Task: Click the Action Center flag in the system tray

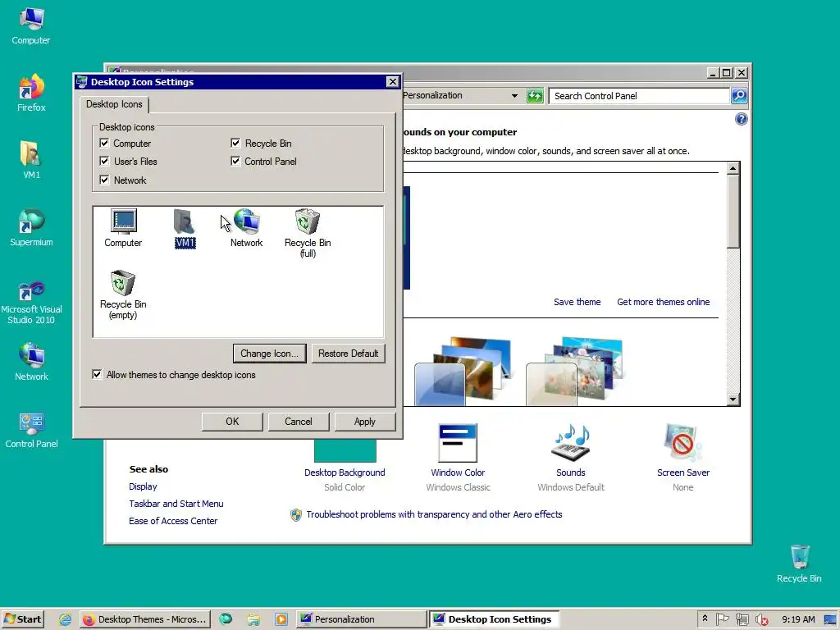Action: [x=722, y=619]
